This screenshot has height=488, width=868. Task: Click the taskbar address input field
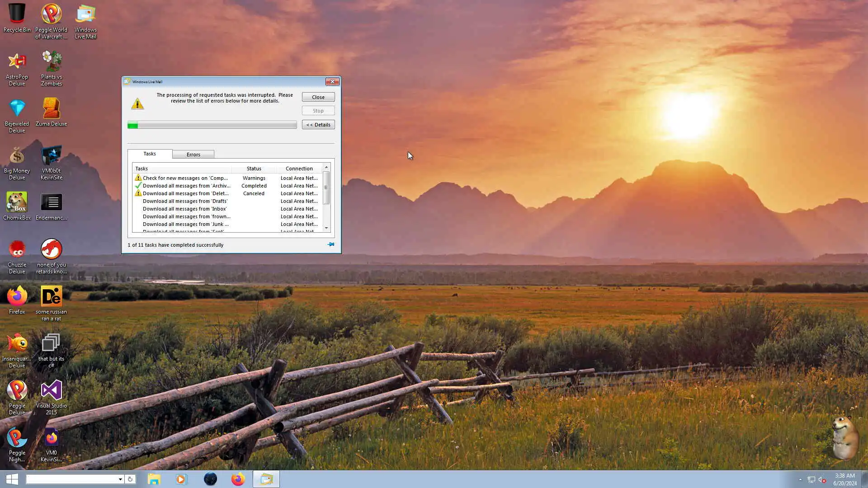[71, 479]
